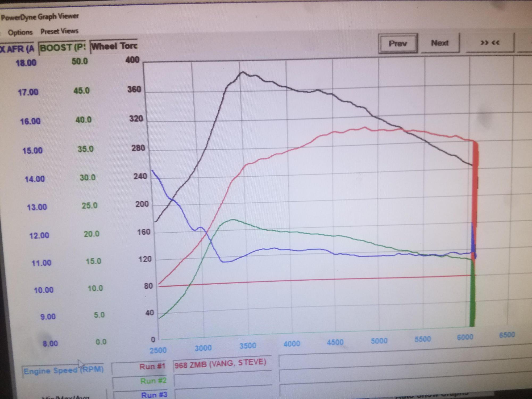Open the Preset Views menu

[59, 31]
